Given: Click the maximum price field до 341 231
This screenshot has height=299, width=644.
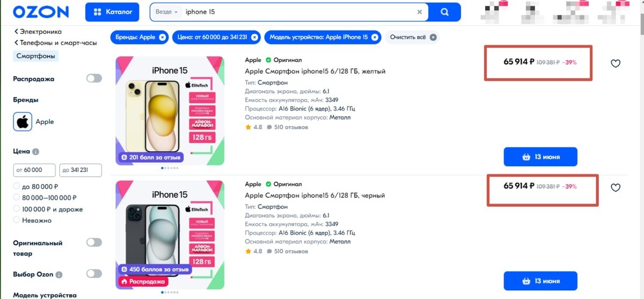Looking at the screenshot, I should (80, 170).
